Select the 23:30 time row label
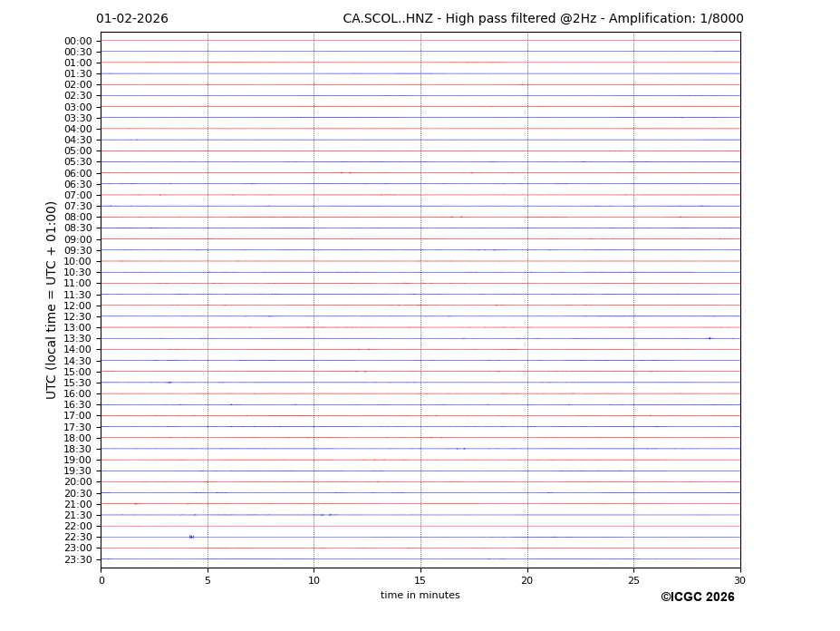This screenshot has width=840, height=631. pyautogui.click(x=78, y=559)
